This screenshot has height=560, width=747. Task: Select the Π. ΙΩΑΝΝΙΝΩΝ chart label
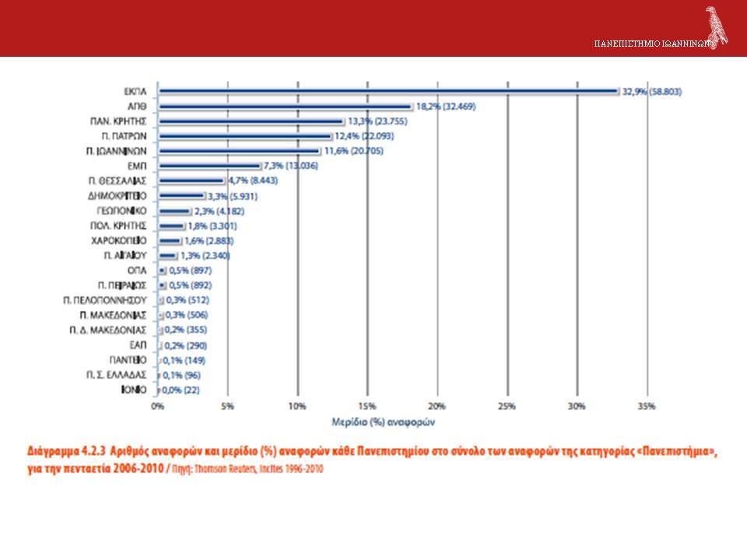point(116,151)
